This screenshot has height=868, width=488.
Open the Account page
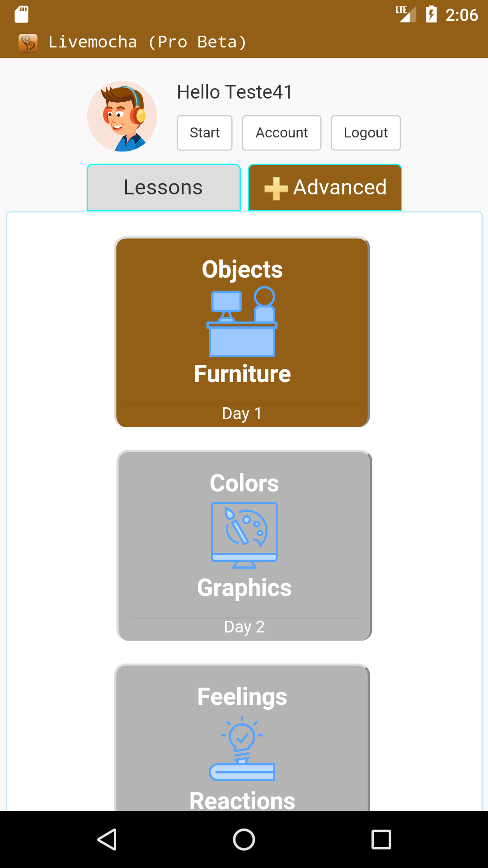tap(282, 133)
